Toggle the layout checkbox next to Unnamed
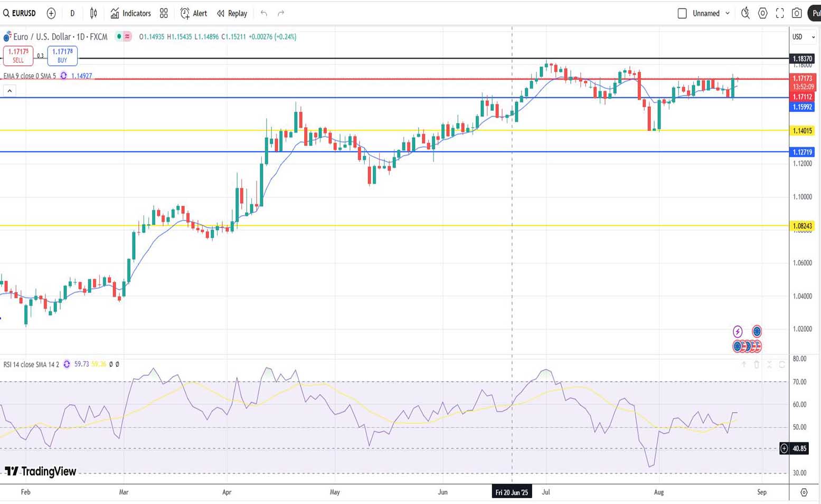 click(x=682, y=13)
